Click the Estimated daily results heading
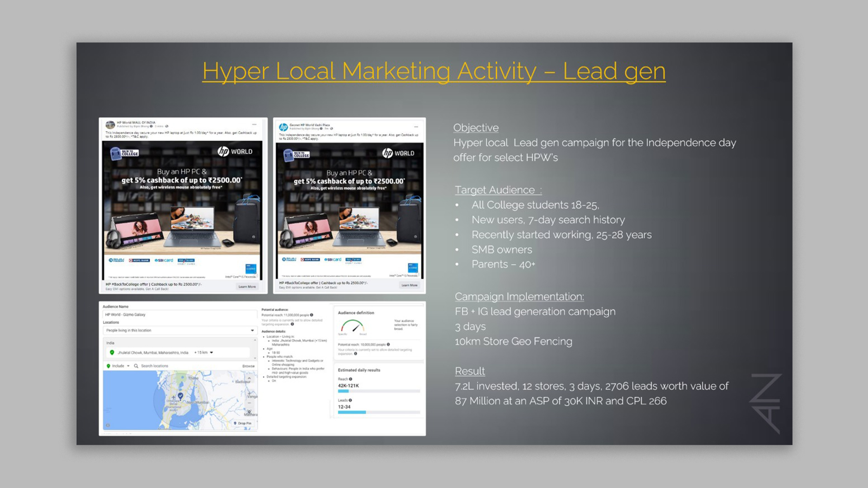Image resolution: width=868 pixels, height=488 pixels. (x=359, y=370)
